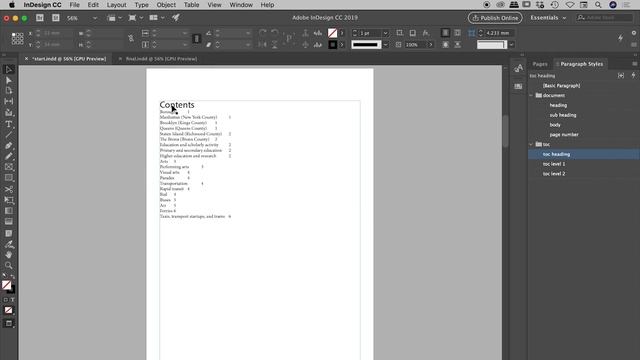This screenshot has height=360, width=640.
Task: Open the stroke weight dropdown
Action: click(385, 33)
